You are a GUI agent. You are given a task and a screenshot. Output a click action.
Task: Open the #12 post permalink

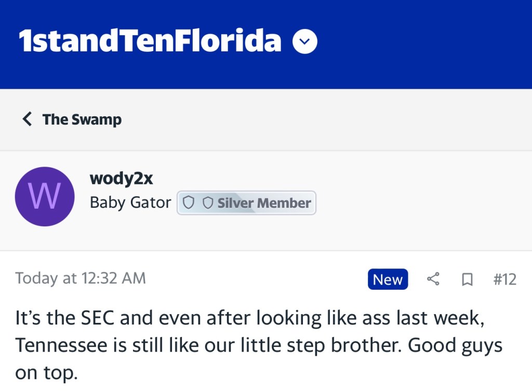504,279
